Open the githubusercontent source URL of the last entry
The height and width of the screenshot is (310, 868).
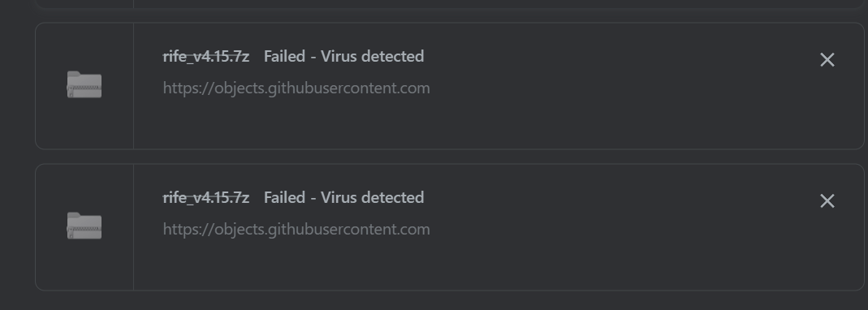[x=296, y=230]
